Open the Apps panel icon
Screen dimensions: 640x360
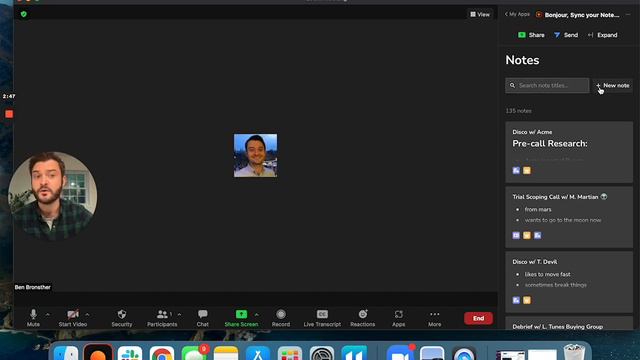coord(398,318)
